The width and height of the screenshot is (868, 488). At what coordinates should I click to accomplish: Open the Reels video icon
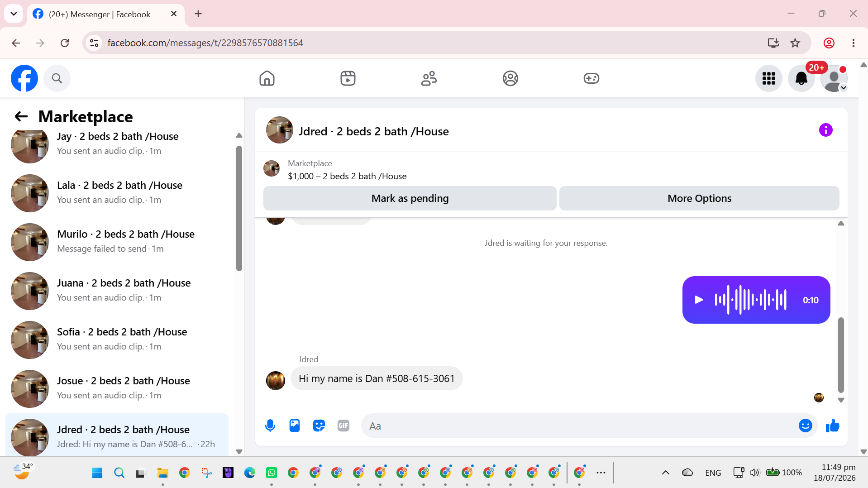[x=348, y=78]
